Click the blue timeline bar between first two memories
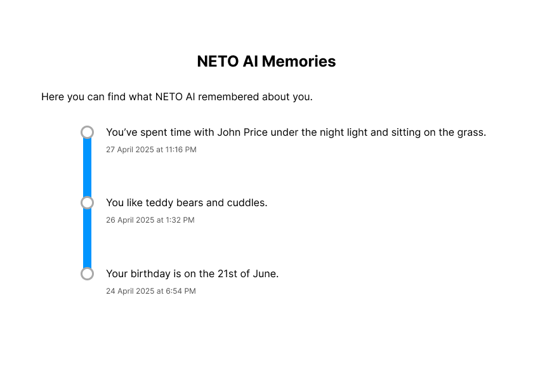Viewport: 533px width, 392px height. pyautogui.click(x=88, y=167)
